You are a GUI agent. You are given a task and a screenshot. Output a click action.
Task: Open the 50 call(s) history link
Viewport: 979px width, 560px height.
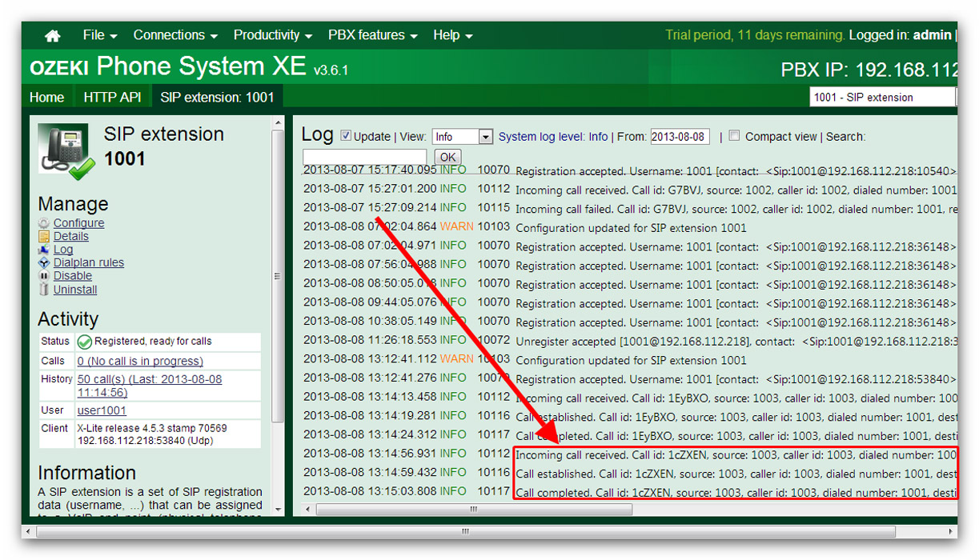click(x=149, y=386)
